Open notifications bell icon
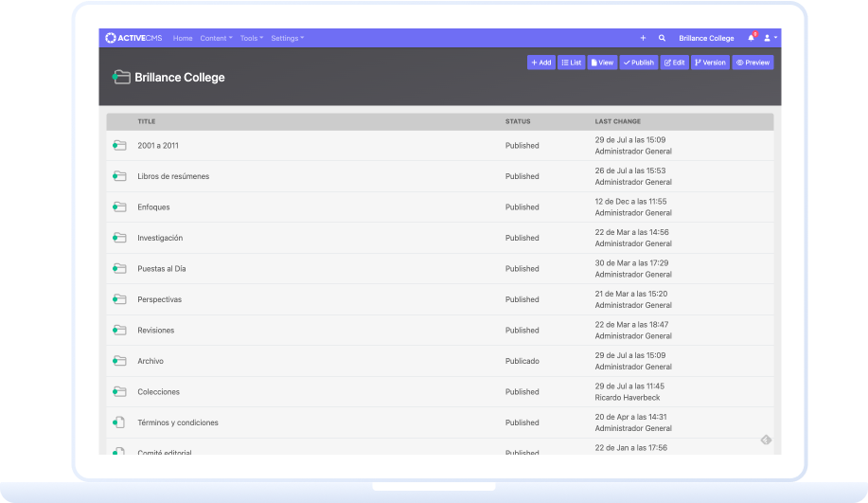 pos(752,38)
